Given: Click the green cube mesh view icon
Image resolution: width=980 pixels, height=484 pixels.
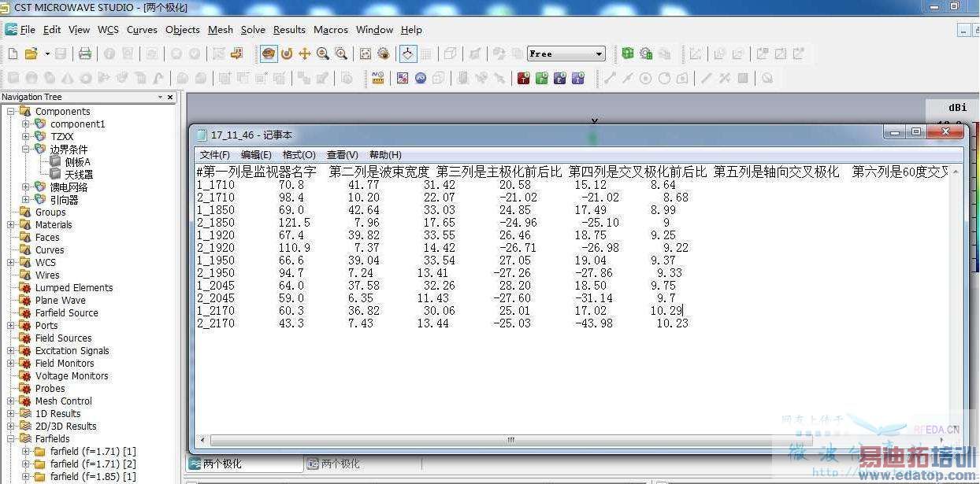Looking at the screenshot, I should [x=628, y=54].
